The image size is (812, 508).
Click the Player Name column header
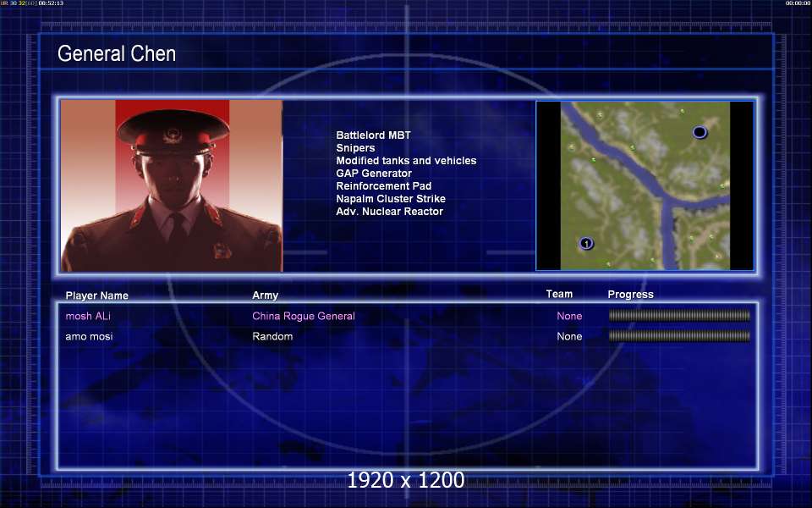click(x=96, y=295)
